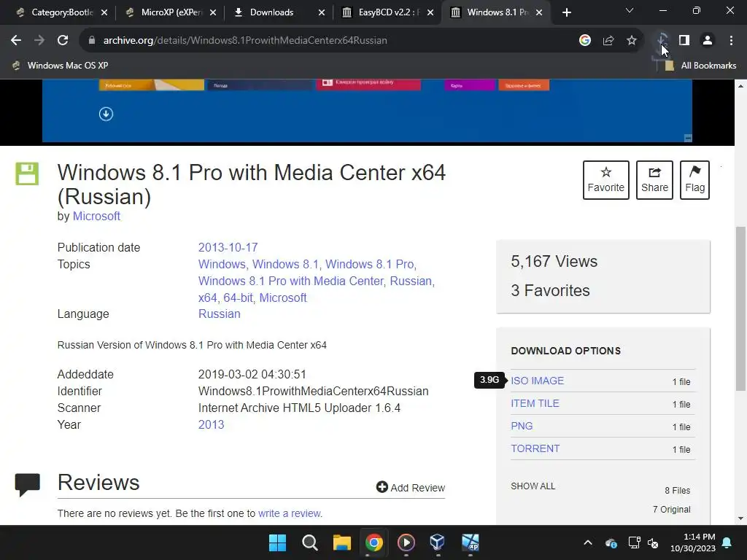Open the XP app taskbar icon

(x=471, y=542)
